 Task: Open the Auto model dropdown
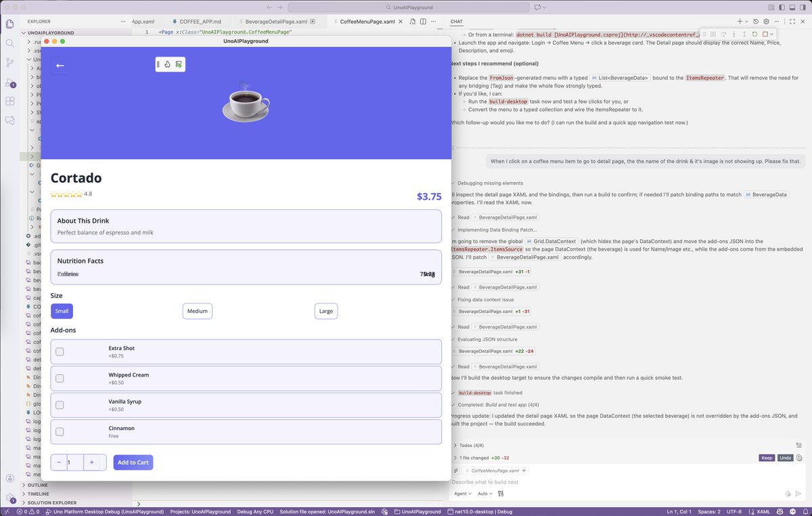pyautogui.click(x=485, y=494)
